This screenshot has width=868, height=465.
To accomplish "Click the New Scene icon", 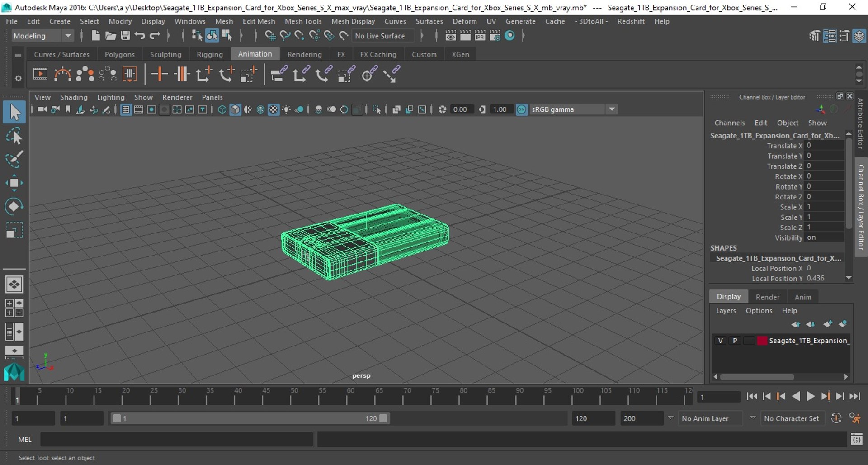I will 95,36.
